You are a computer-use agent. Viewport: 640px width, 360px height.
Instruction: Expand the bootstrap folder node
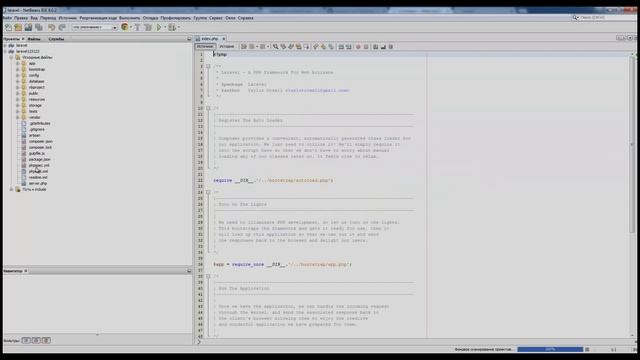coord(18,69)
